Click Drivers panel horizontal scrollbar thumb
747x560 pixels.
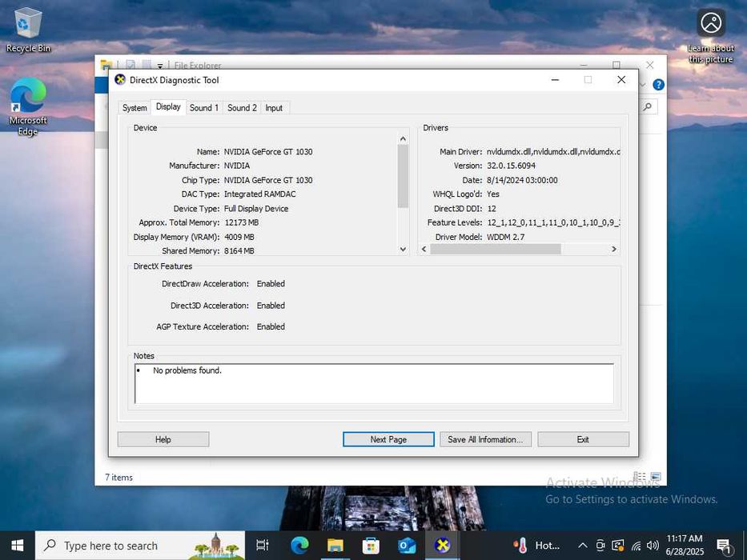pyautogui.click(x=496, y=249)
